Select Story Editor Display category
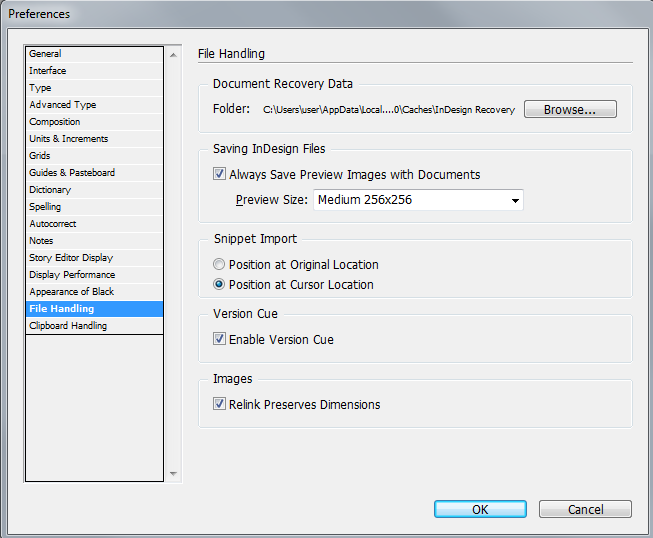 click(94, 258)
